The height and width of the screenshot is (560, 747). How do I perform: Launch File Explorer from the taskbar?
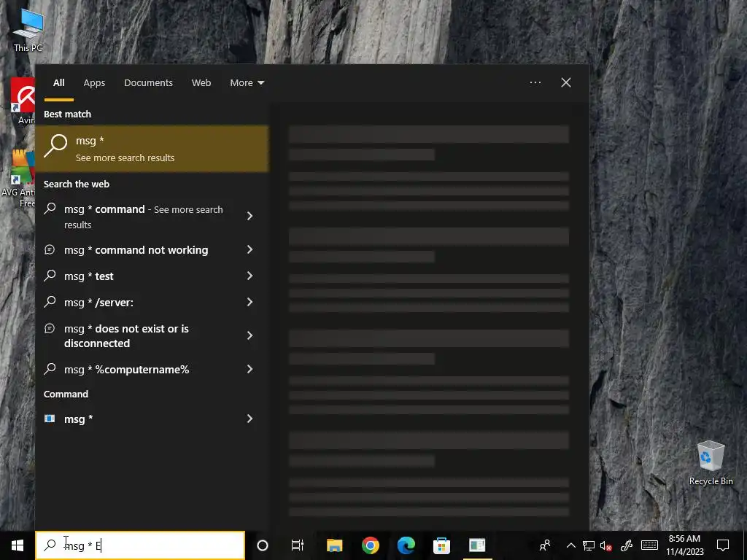[x=334, y=545]
